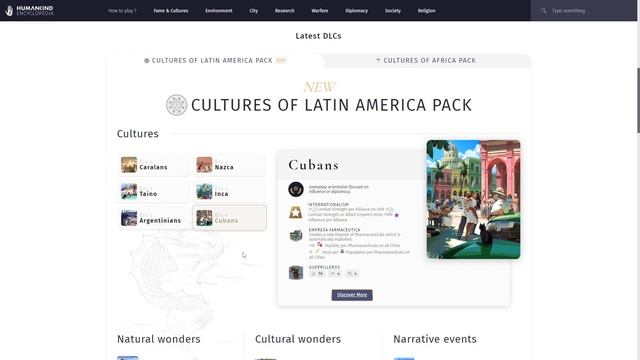Click the Cultural wonders heading

pyautogui.click(x=298, y=339)
